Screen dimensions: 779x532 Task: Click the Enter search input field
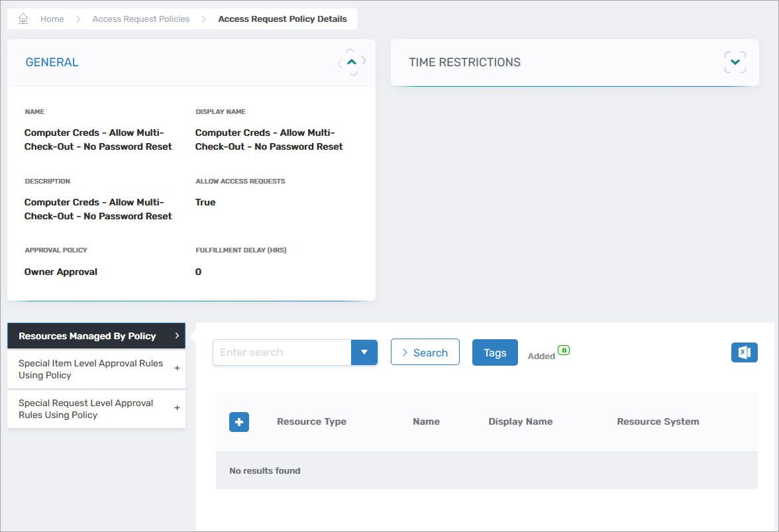282,352
